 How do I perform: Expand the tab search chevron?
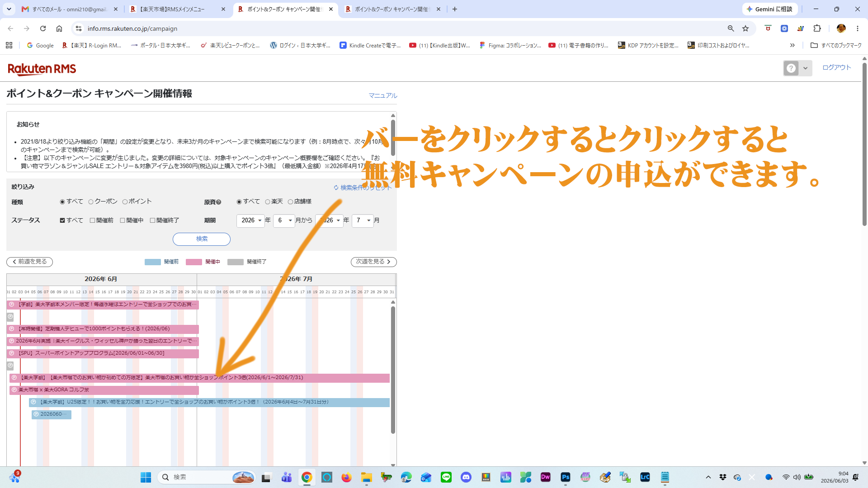pos(9,9)
